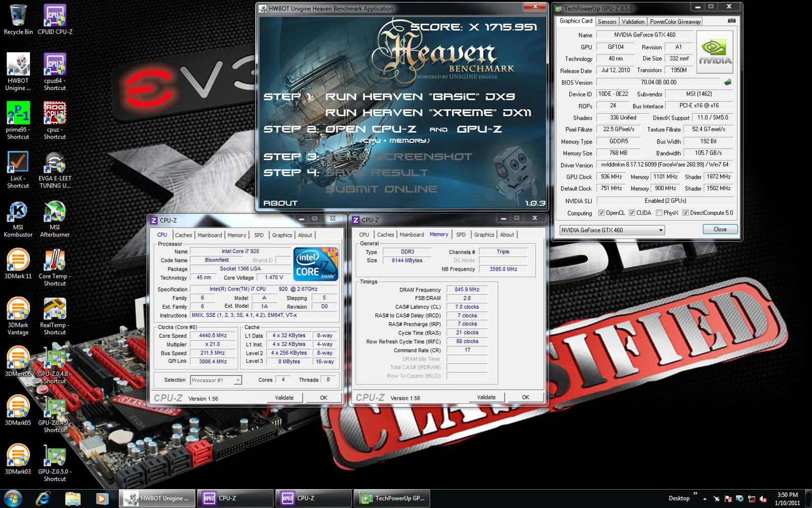812x508 pixels.
Task: Switch to the Sensors tab in GPU-Z
Action: tap(607, 21)
